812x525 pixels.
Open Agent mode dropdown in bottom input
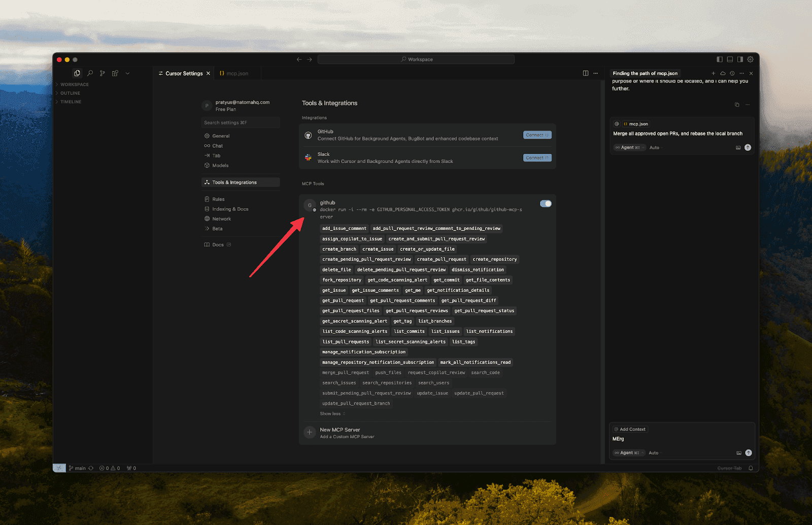pyautogui.click(x=629, y=453)
